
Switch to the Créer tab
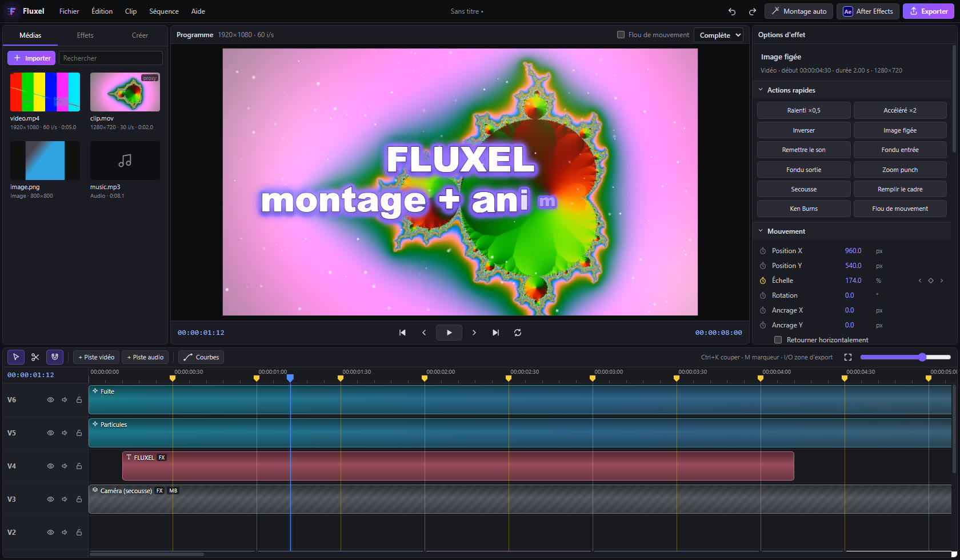pyautogui.click(x=140, y=35)
